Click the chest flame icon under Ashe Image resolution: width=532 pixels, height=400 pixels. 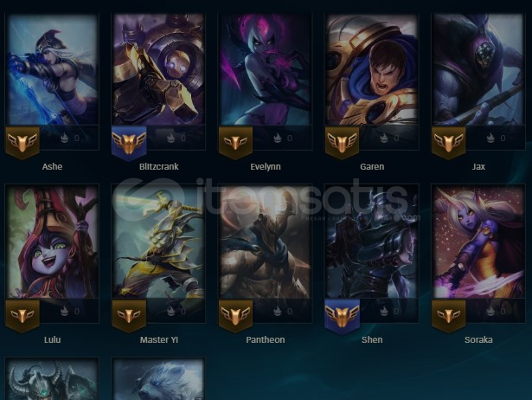click(65, 138)
